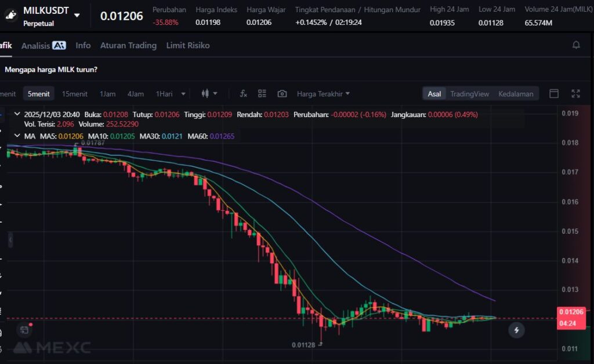Click the lightning quick-trade button
Viewport: 594px width, 364px height.
[x=516, y=330]
